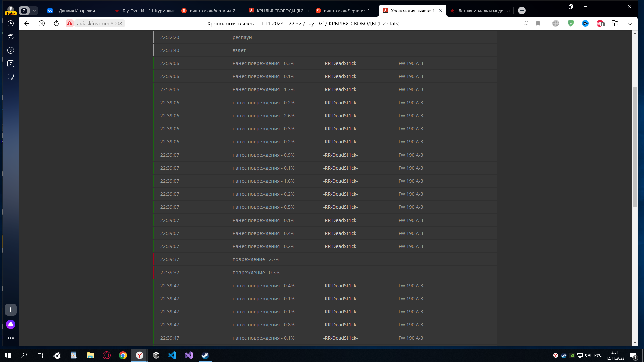The image size is (644, 362).
Task: Open the browser hamburger menu
Action: 585,7
